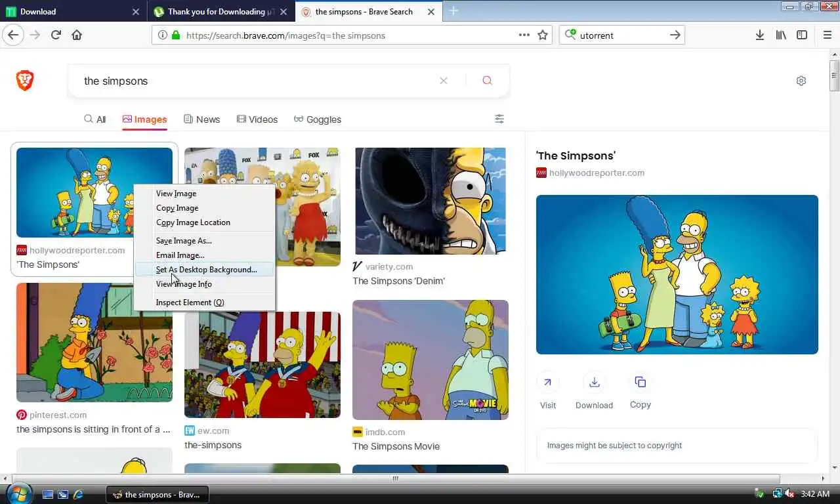840x504 pixels.
Task: Switch to the Videos results tab
Action: (257, 119)
